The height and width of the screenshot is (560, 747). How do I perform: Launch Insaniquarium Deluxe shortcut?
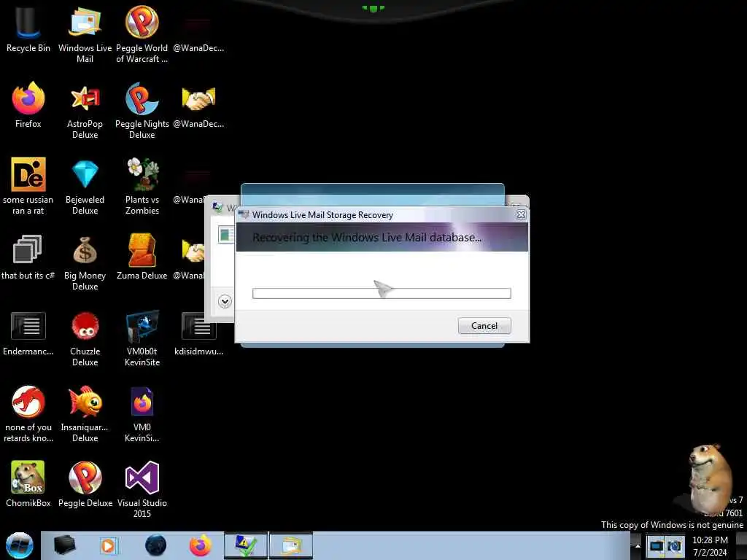pos(85,414)
